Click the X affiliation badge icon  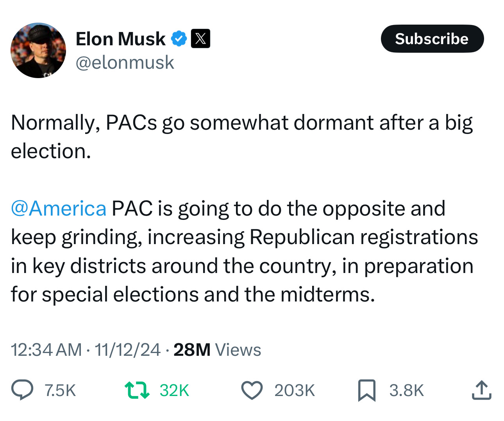[x=200, y=39]
